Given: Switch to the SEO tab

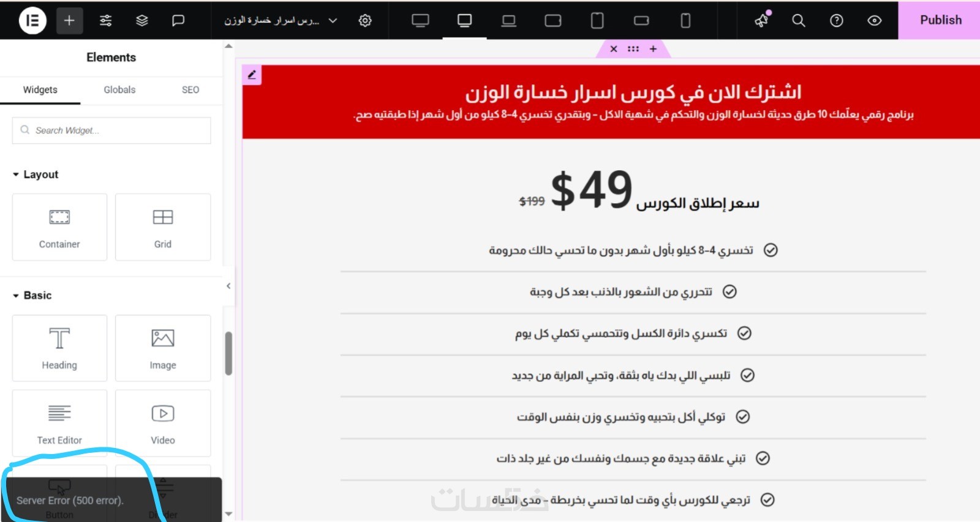Looking at the screenshot, I should point(190,90).
